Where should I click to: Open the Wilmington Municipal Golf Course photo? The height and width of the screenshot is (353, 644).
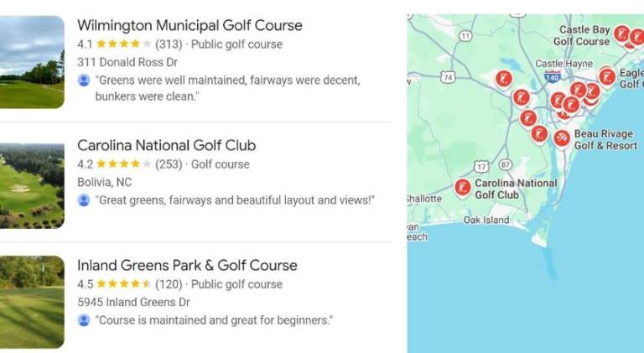[32, 62]
